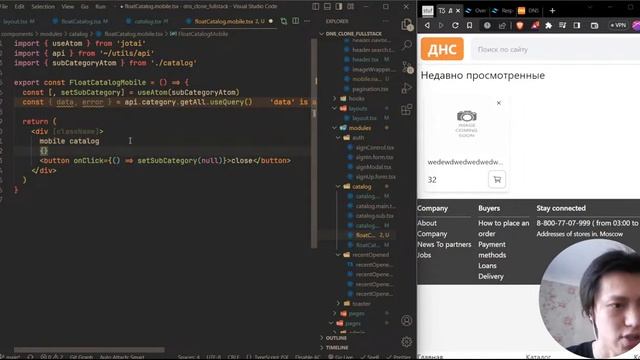Viewport: 640px width, 360px height.
Task: Open the View menu
Action: click(68, 7)
